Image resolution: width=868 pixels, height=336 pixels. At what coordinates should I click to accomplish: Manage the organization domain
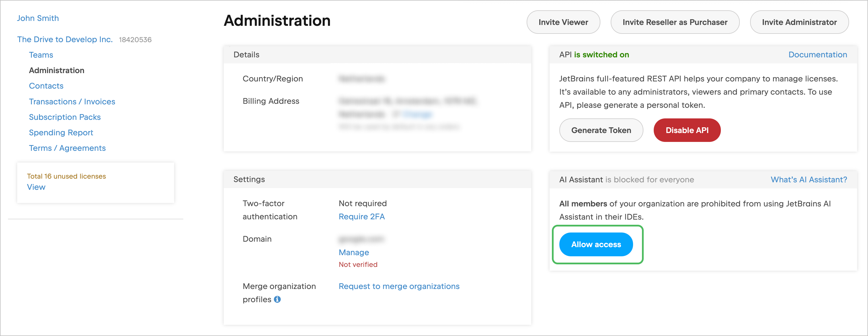point(353,252)
